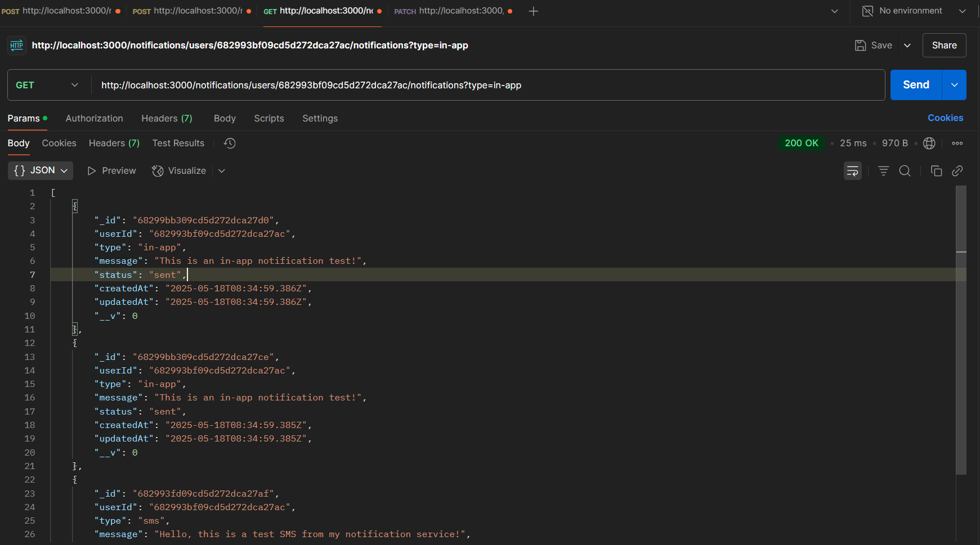Switch to the second POST request tab
Image resolution: width=980 pixels, height=545 pixels.
191,11
